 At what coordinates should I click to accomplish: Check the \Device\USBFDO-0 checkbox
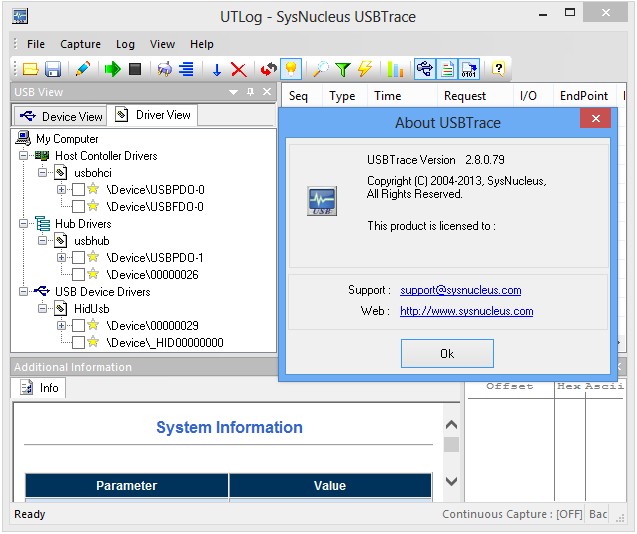[x=78, y=206]
